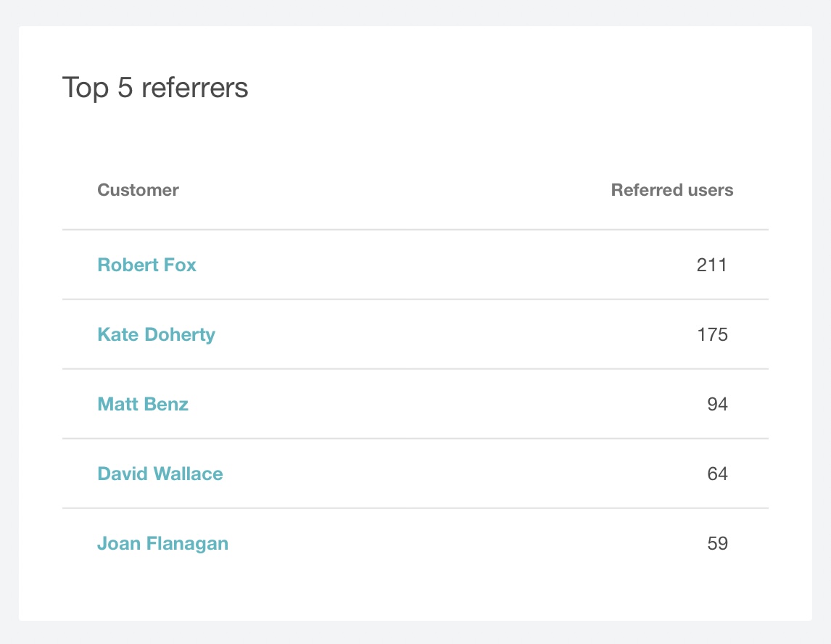Open Matt Benz customer profile
Viewport: 831px width, 644px height.
[x=143, y=404]
